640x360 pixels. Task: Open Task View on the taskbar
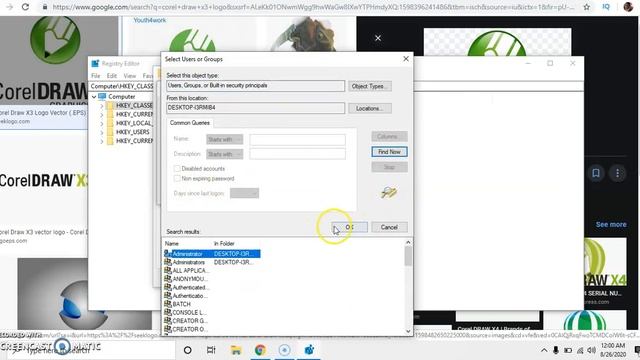(211, 350)
